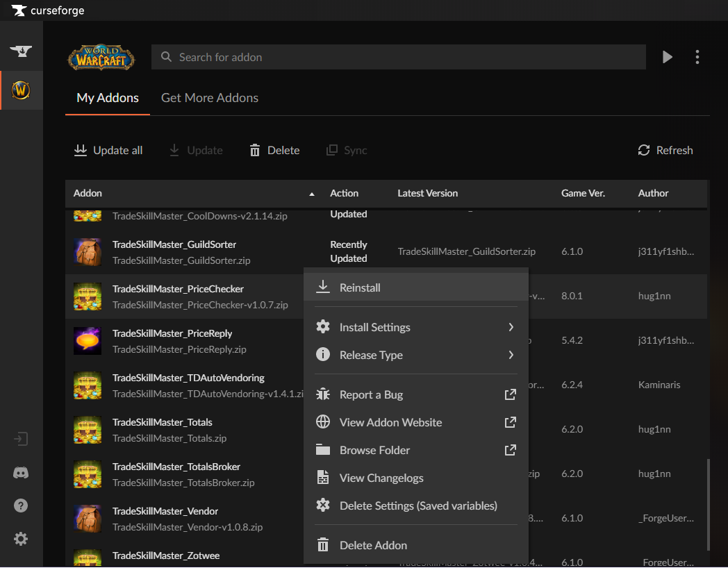Select the World of Warcraft game icon in sidebar

pos(21,90)
